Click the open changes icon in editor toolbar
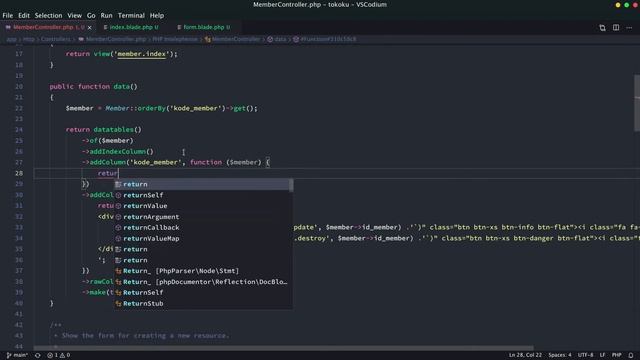 [602, 28]
